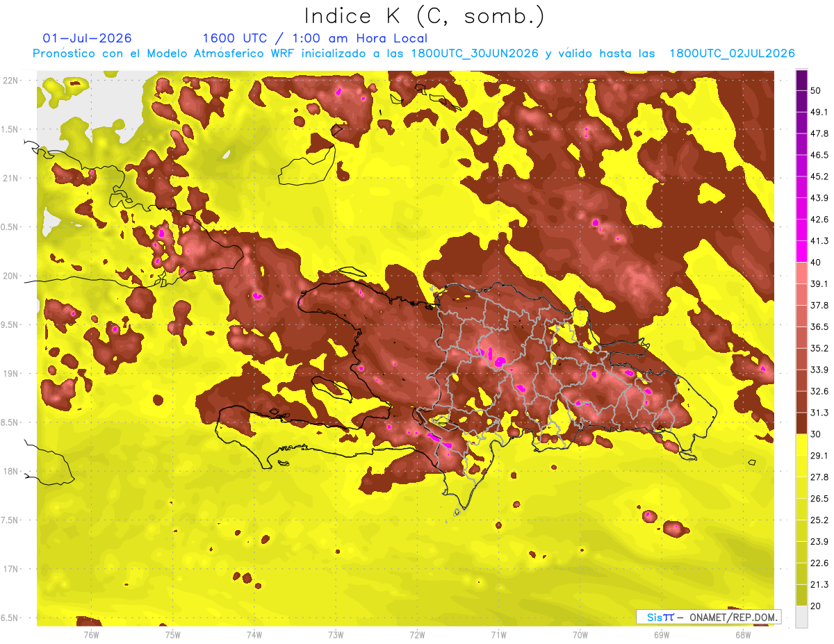Click the '21.3' colorbar value
The image size is (834, 644).
click(x=819, y=584)
